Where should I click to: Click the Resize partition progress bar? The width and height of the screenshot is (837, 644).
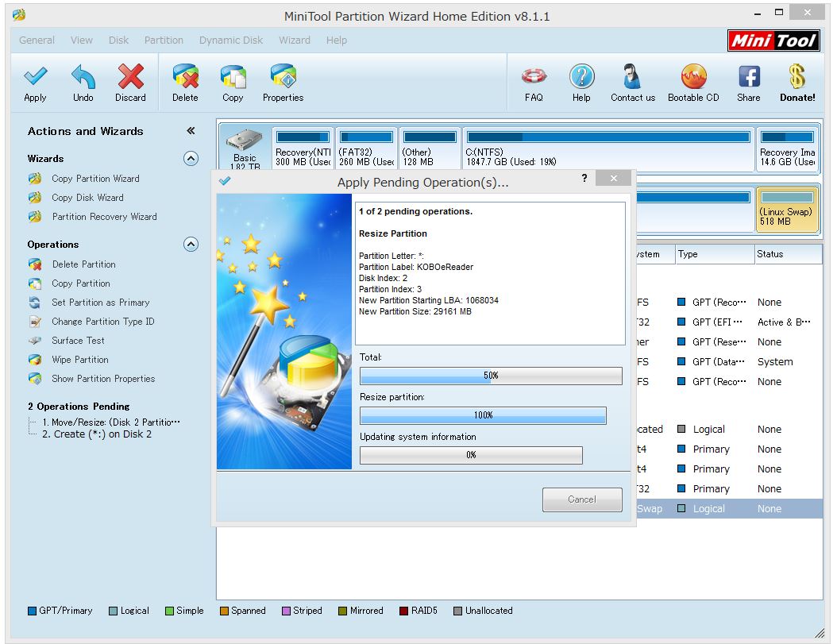(483, 415)
